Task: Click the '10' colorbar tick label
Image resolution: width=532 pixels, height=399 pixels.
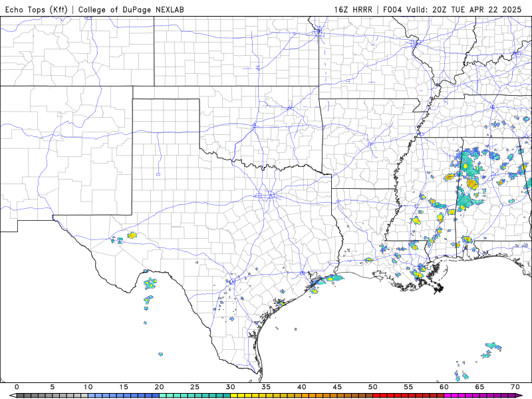Action: pos(88,387)
